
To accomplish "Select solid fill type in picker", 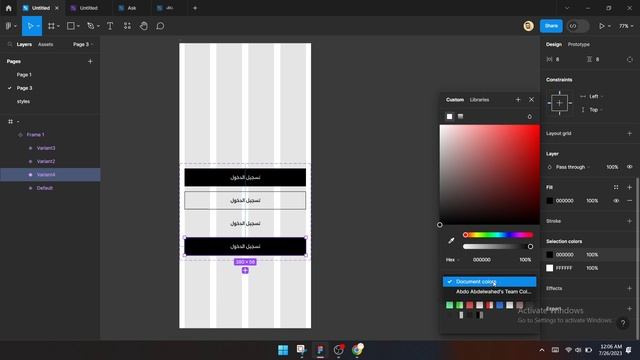I will [449, 117].
